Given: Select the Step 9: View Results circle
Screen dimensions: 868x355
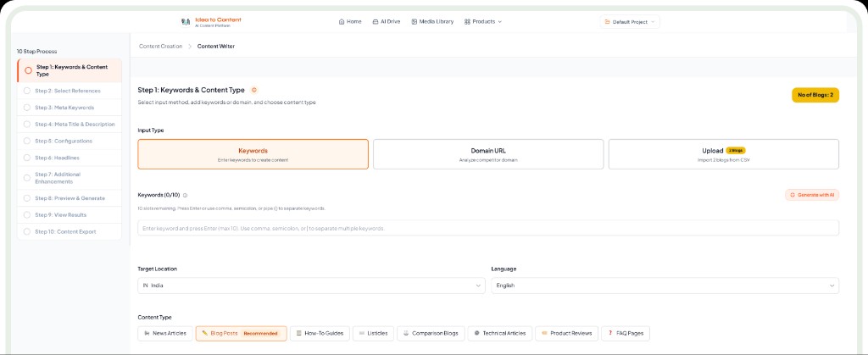Looking at the screenshot, I should [27, 214].
